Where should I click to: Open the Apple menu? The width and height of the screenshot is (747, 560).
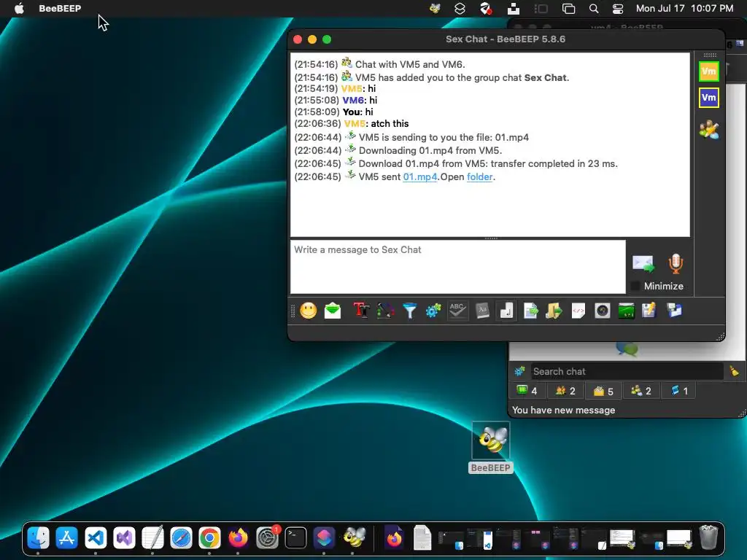19,8
